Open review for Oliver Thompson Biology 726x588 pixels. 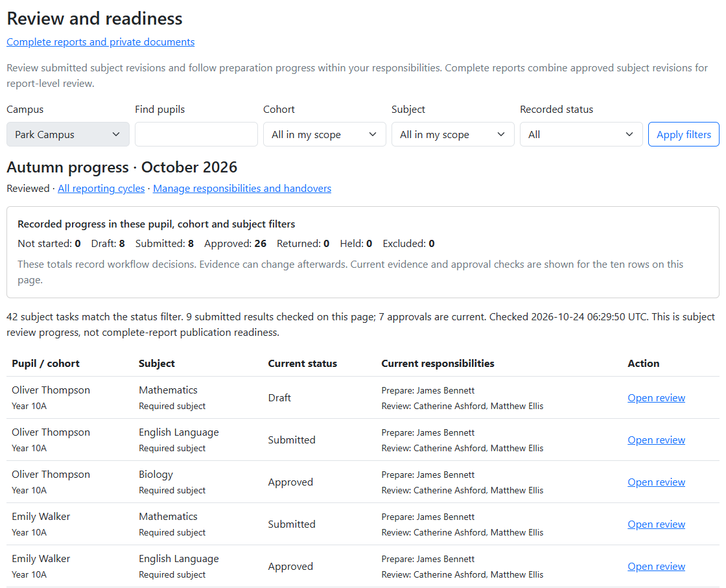point(656,482)
